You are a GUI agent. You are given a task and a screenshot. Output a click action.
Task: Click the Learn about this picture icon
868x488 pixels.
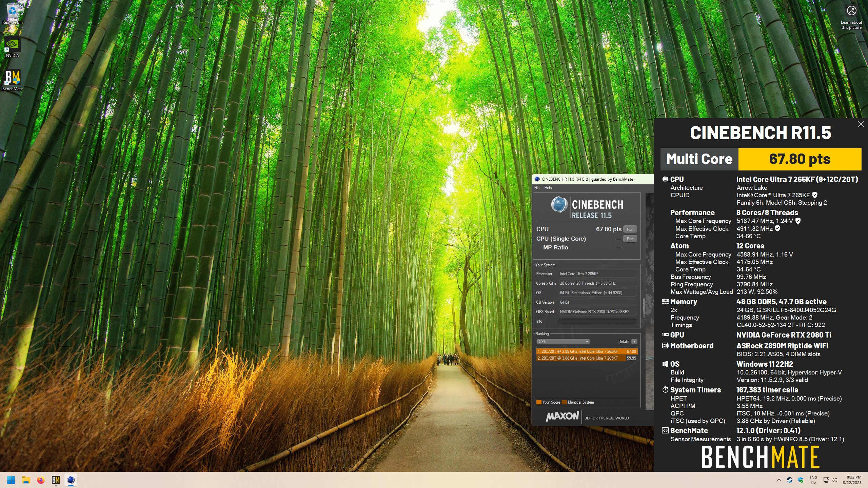point(851,17)
